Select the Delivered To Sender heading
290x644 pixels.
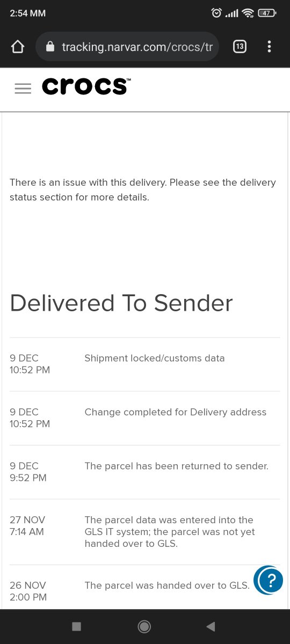121,303
